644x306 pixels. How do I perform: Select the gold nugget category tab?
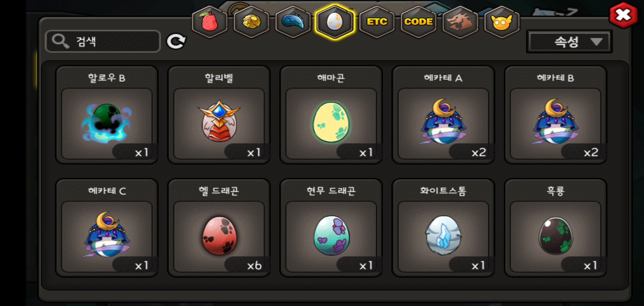coord(251,22)
